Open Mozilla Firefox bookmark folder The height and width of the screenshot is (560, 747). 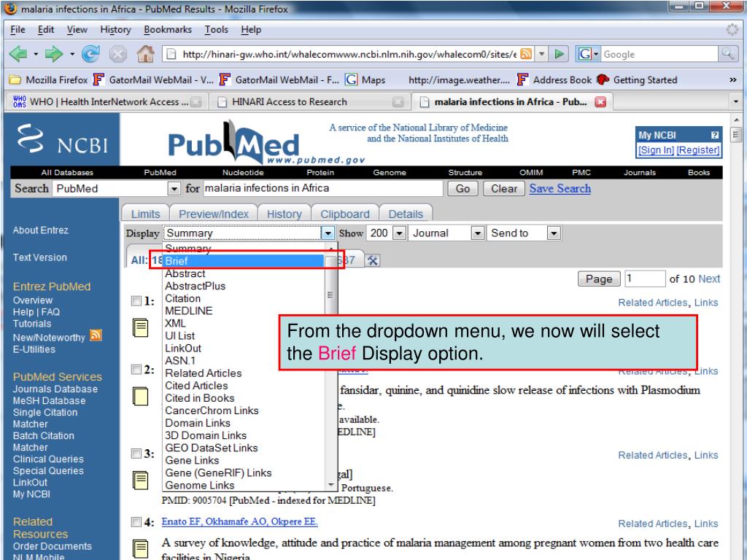(50, 80)
